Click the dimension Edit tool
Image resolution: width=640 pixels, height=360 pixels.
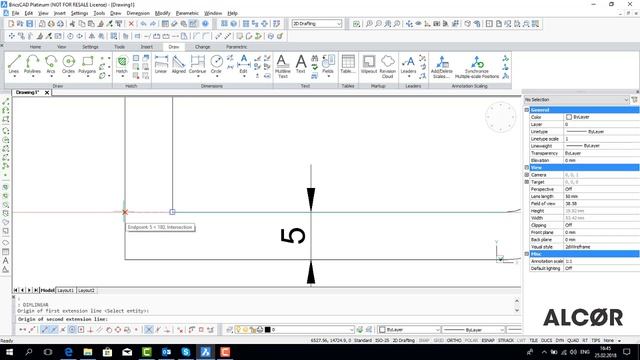[243, 64]
